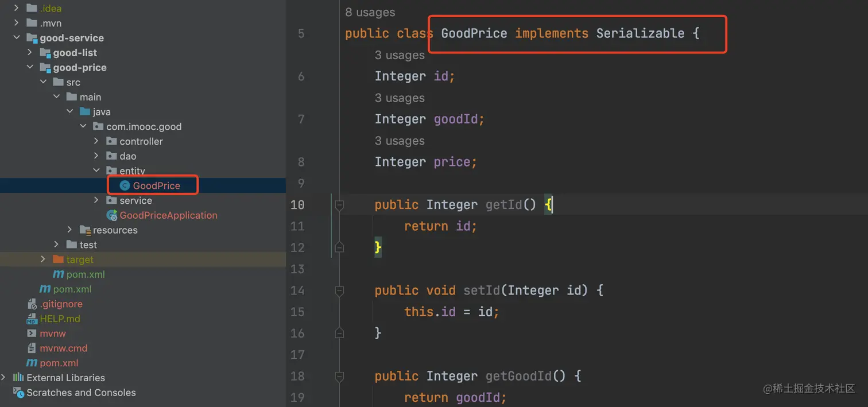Open '3 usages' hint above Integer goodId
Viewport: 868px width, 407px height.
400,98
